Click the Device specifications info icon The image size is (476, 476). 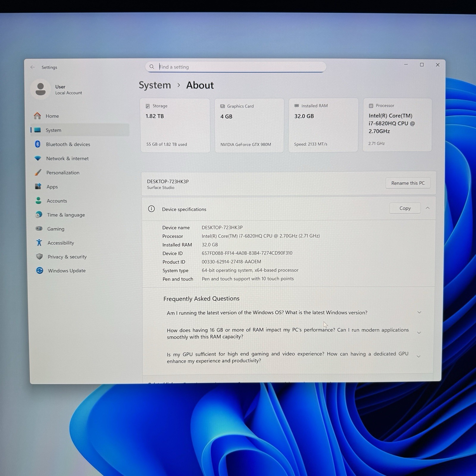coord(151,209)
